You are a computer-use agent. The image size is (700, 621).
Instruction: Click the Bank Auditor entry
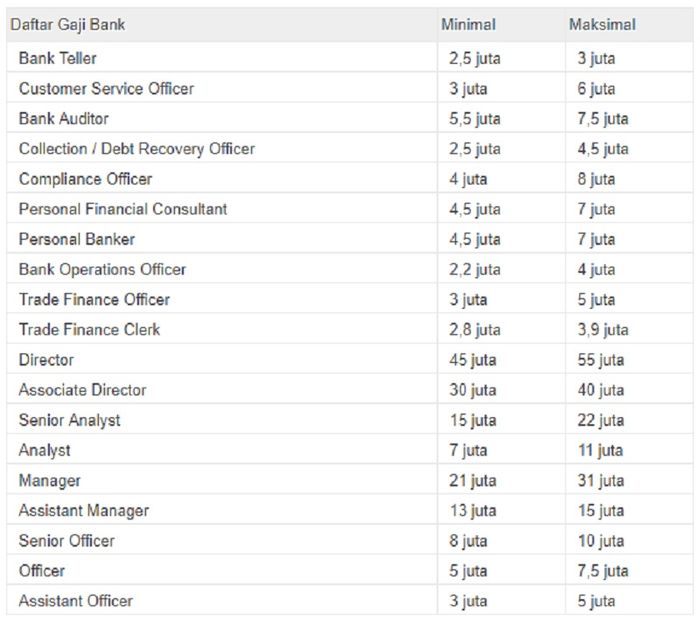(63, 118)
